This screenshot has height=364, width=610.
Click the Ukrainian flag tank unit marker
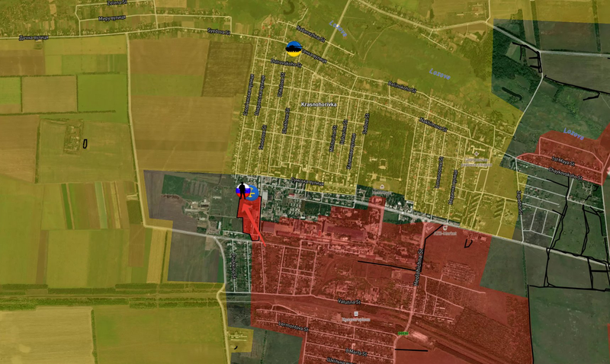[293, 49]
